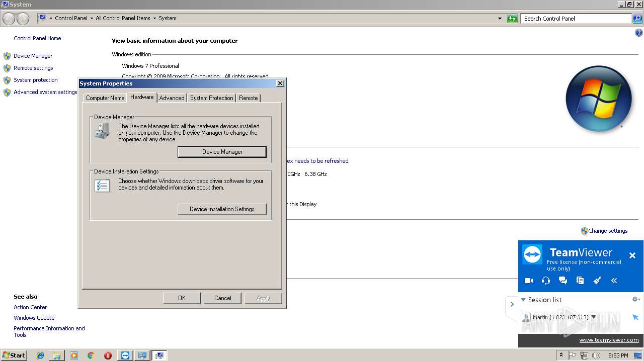Image resolution: width=644 pixels, height=362 pixels.
Task: Switch to TeamViewer in the taskbar
Action: click(125, 355)
